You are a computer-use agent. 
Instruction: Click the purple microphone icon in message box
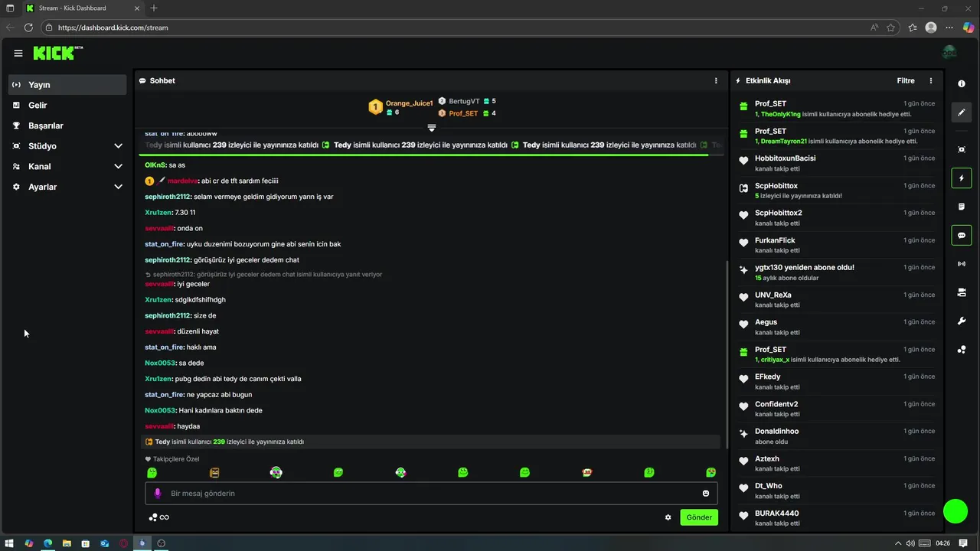[158, 494]
